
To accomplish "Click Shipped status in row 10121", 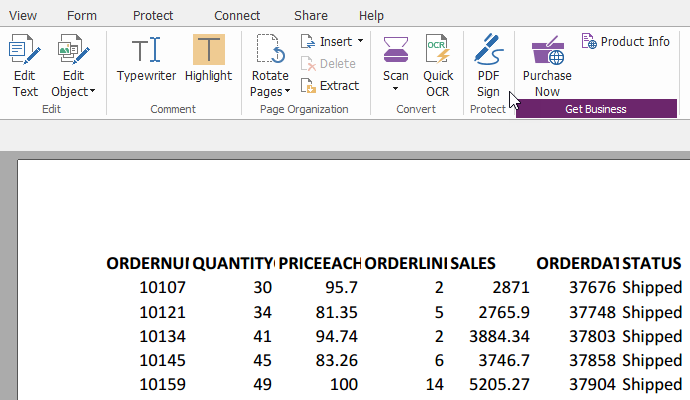I will pyautogui.click(x=652, y=312).
